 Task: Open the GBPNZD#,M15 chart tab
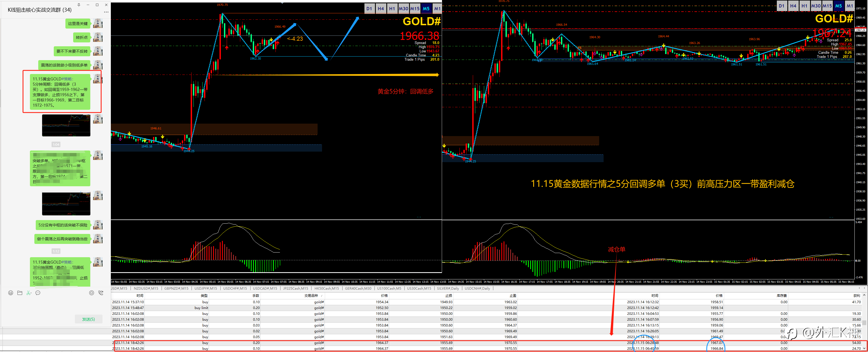176,288
